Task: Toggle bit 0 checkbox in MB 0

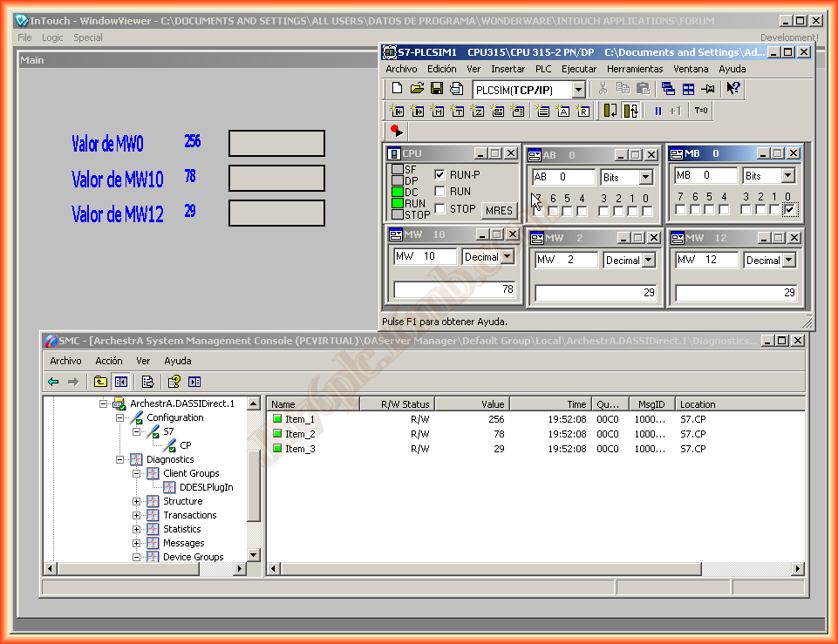Action: coord(789,210)
